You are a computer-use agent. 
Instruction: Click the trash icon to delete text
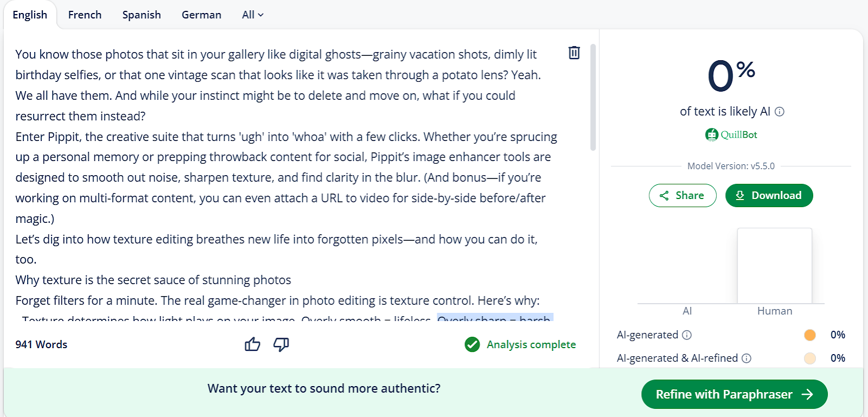(574, 53)
